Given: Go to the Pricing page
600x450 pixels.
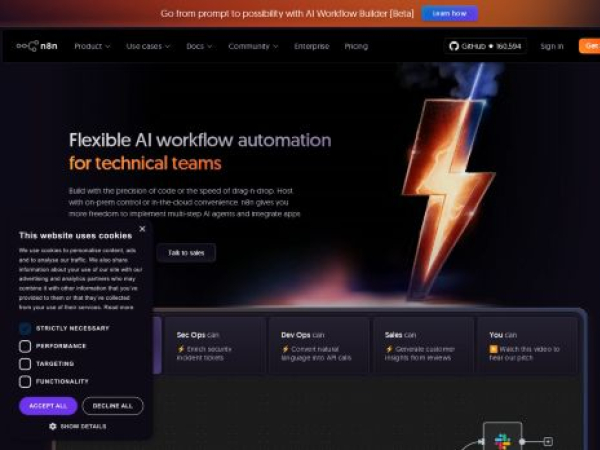Looking at the screenshot, I should 356,46.
